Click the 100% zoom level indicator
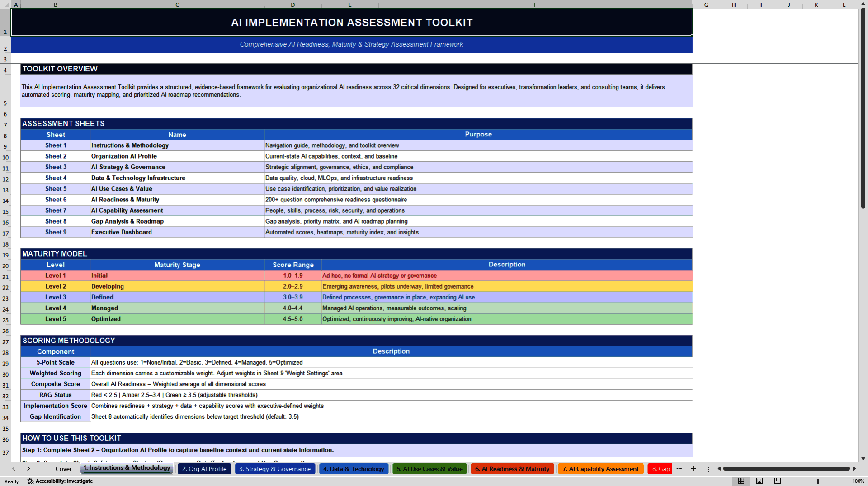 coord(858,481)
